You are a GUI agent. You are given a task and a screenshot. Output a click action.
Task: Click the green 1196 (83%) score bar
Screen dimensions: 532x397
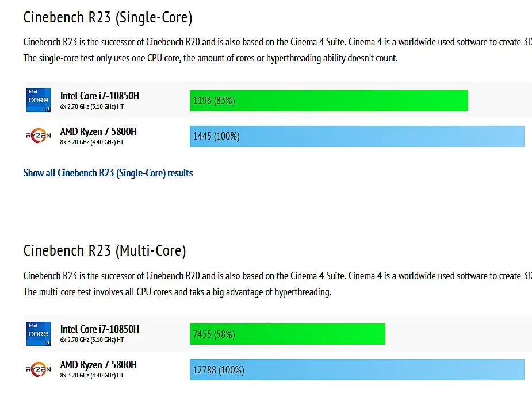(328, 101)
